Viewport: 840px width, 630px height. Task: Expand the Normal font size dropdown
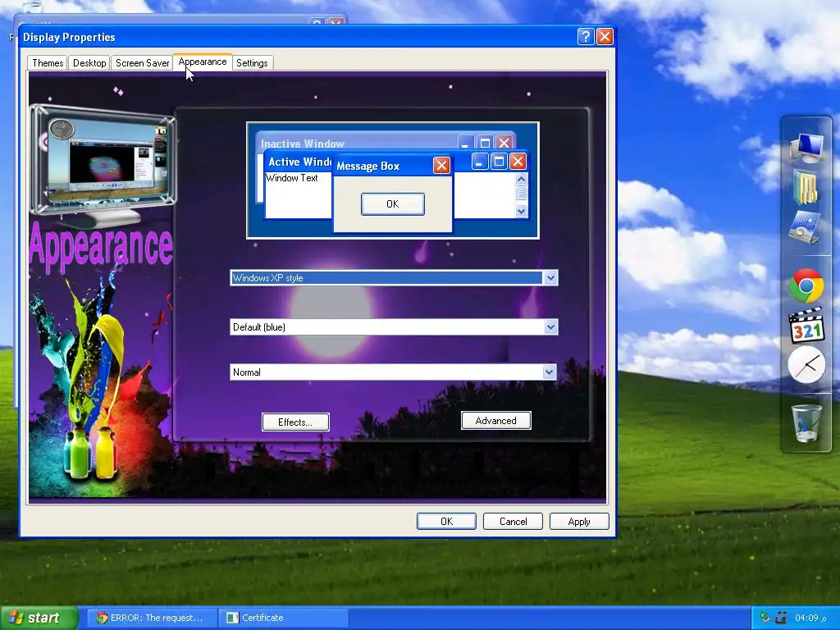coord(549,372)
